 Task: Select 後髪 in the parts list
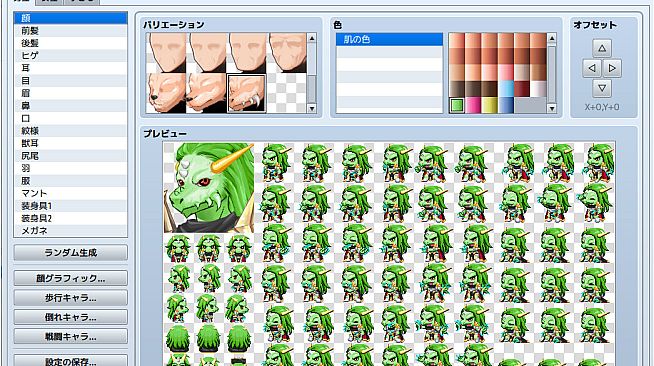(x=70, y=43)
